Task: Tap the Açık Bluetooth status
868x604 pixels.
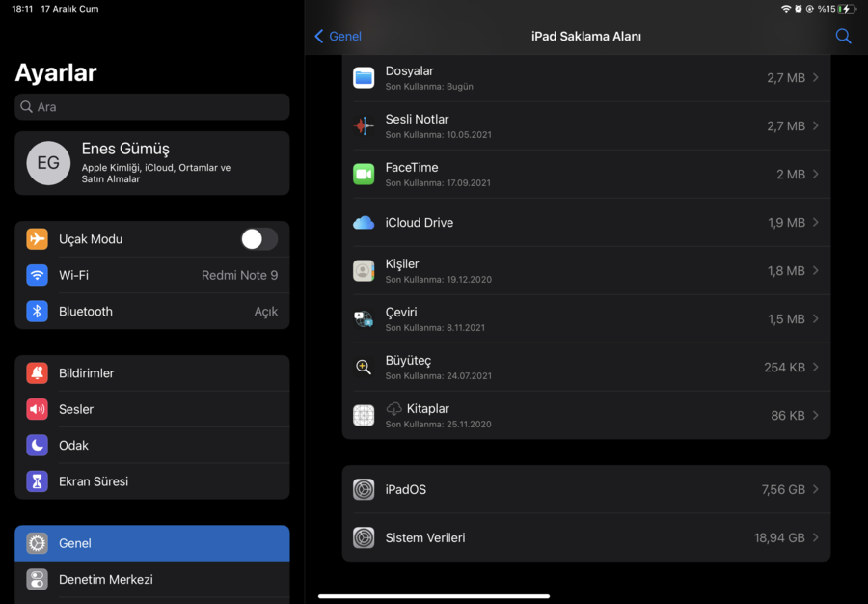Action: point(266,311)
